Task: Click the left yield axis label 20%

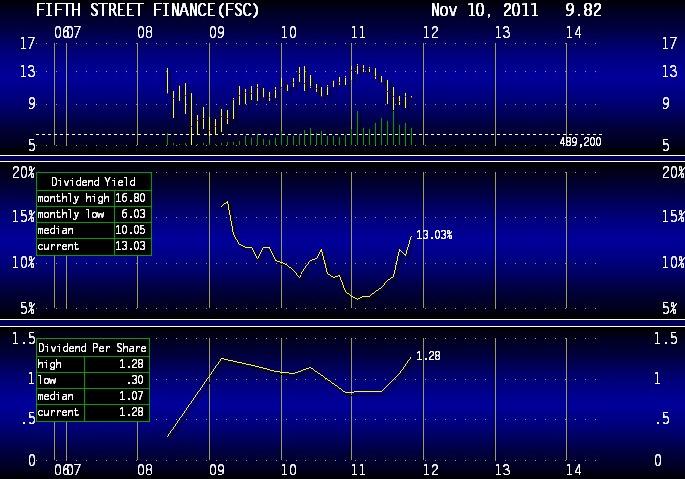Action: 23,173
